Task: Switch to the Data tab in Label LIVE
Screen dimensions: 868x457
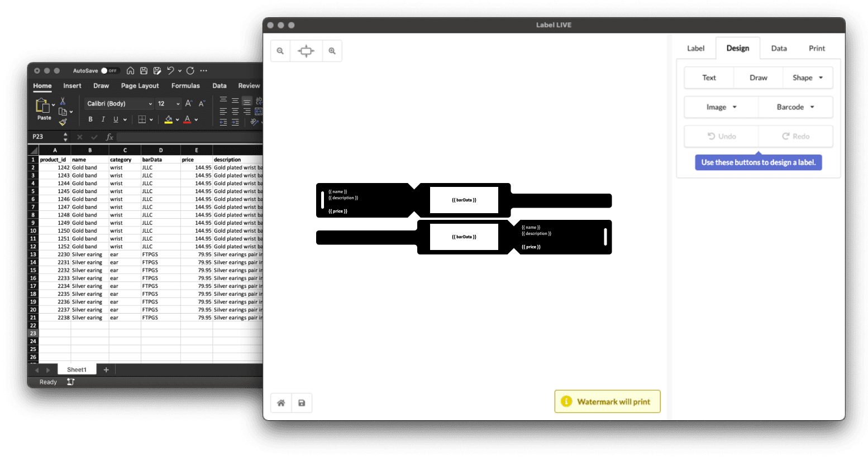Action: 779,49
